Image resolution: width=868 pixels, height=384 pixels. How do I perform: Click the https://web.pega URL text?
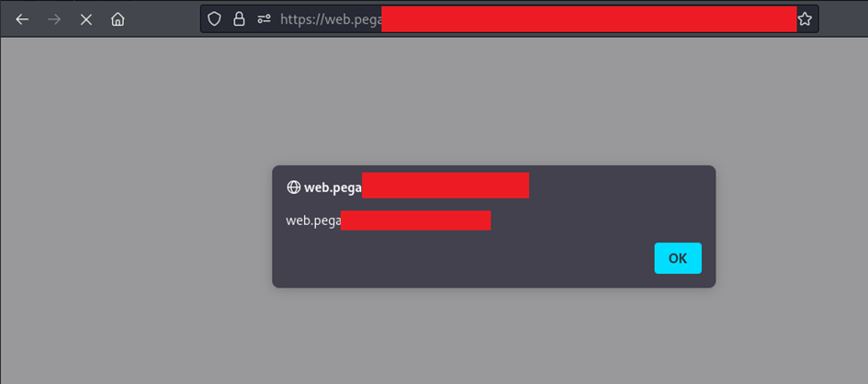[x=331, y=20]
